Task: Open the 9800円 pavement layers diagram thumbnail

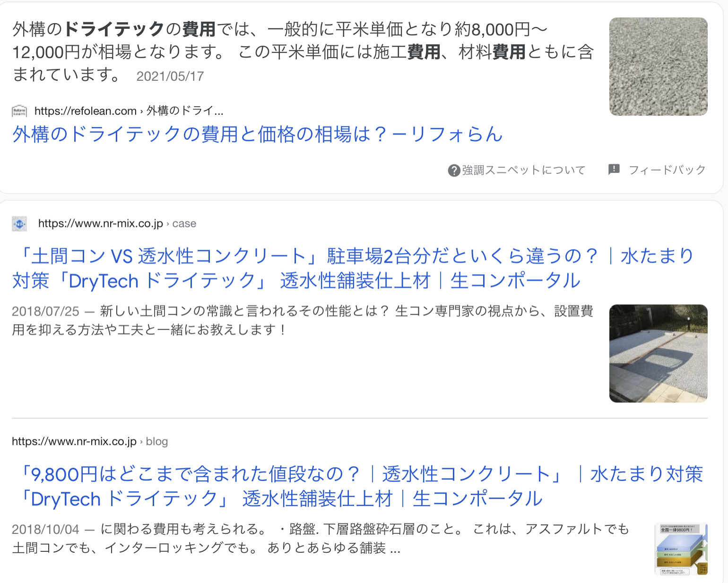Action: point(681,549)
